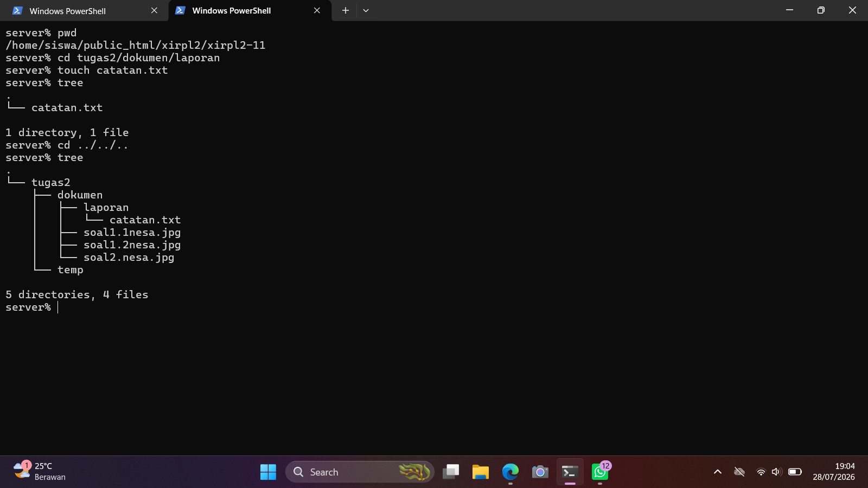Viewport: 868px width, 488px height.
Task: Open Task View from the taskbar
Action: coord(451,472)
